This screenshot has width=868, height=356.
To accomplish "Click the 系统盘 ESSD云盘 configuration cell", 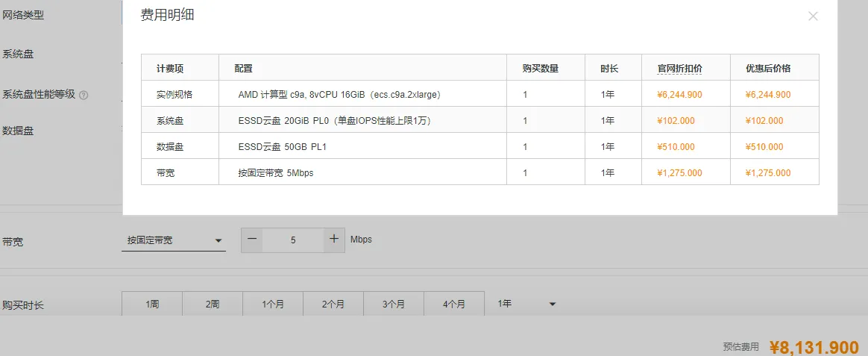I will [x=362, y=121].
